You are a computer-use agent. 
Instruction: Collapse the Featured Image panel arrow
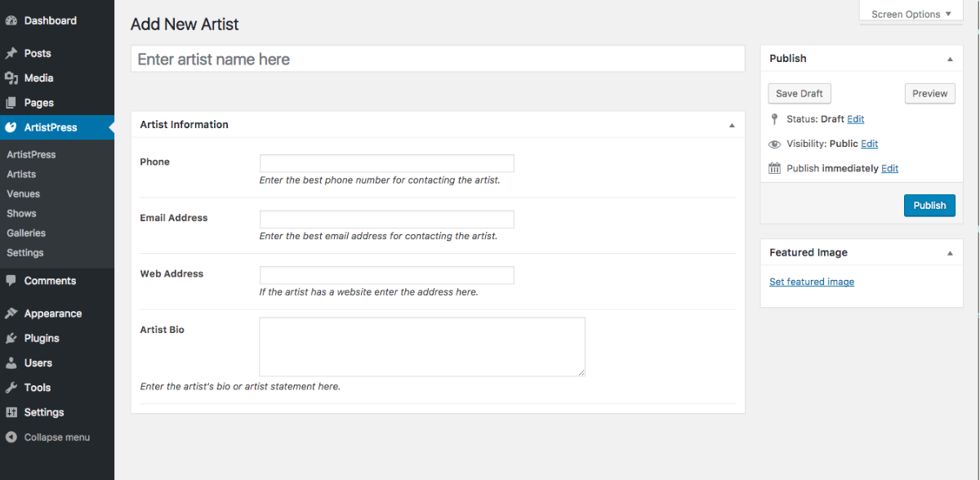(x=950, y=253)
